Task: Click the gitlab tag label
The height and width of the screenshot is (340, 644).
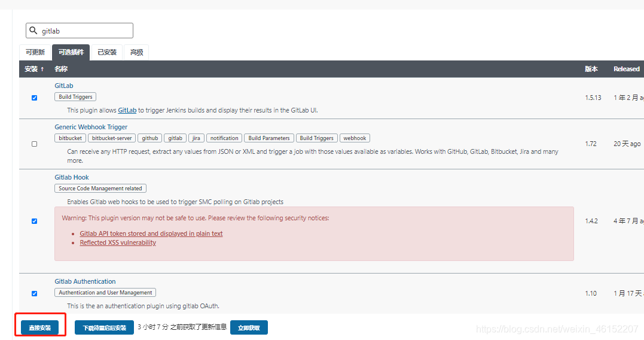Action: [175, 138]
